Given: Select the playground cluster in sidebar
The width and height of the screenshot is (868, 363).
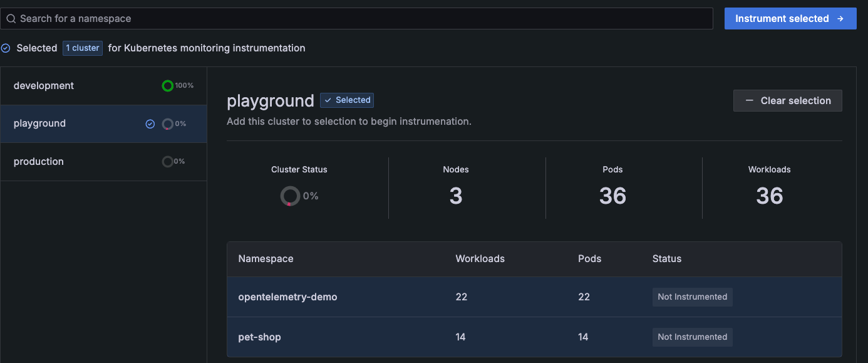Looking at the screenshot, I should 40,124.
